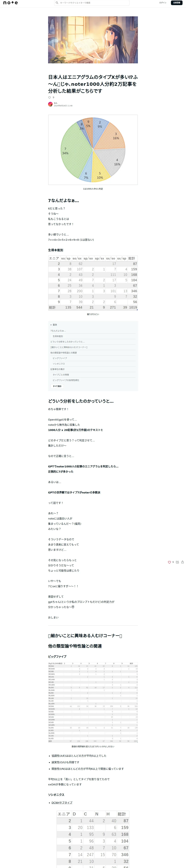Click the author name るん
Viewport: 186px width, 868px height.
(56, 103)
